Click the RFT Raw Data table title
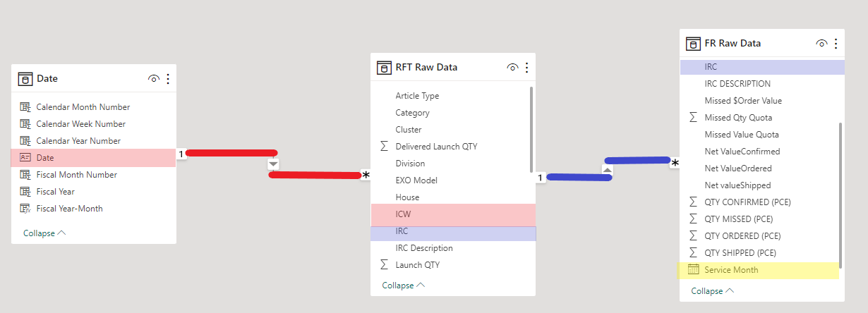The height and width of the screenshot is (313, 868). pos(426,68)
